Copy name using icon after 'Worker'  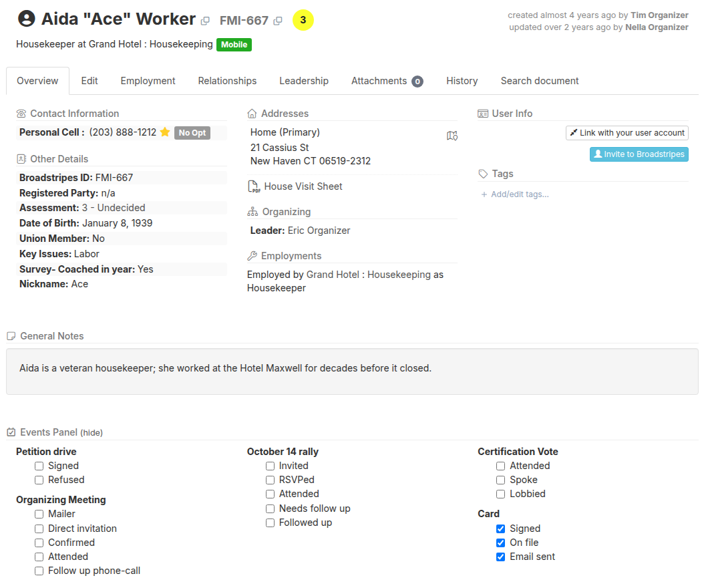point(205,21)
